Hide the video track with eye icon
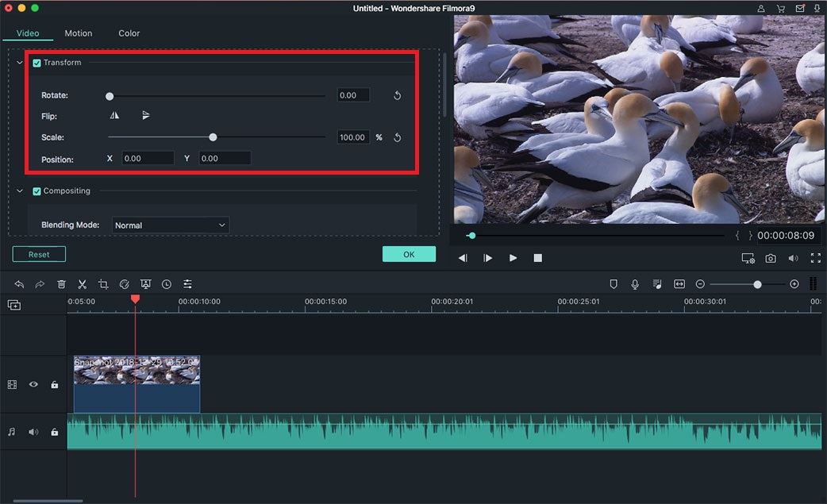Viewport: 827px width, 504px height. (x=33, y=384)
